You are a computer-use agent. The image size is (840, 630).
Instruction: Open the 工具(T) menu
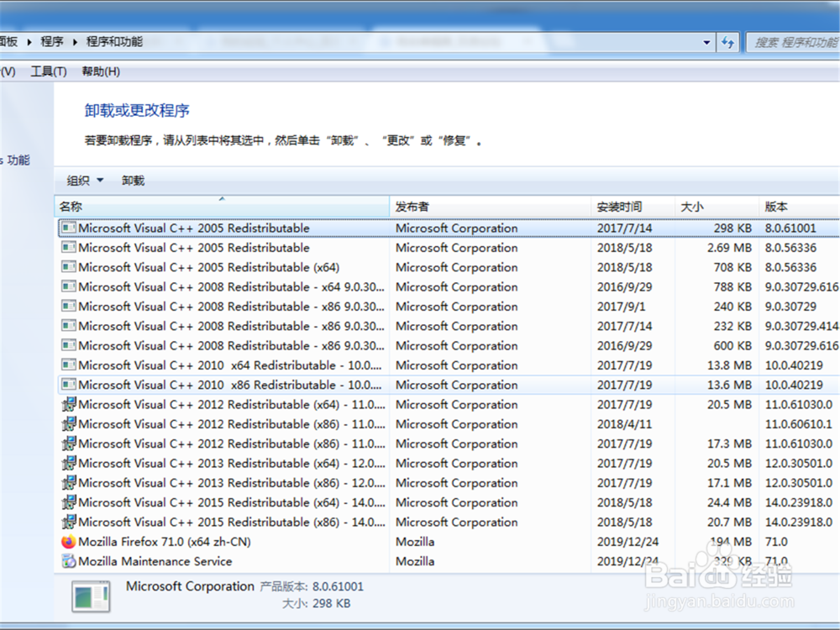click(x=49, y=71)
